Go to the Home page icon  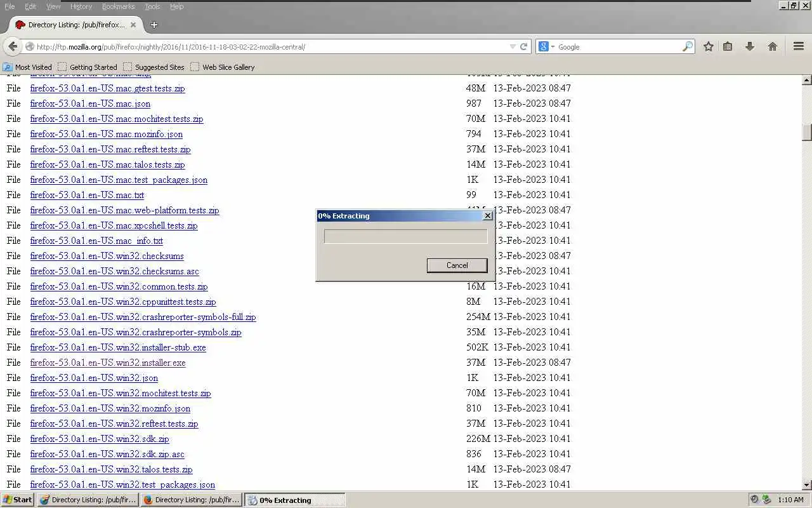pos(773,46)
